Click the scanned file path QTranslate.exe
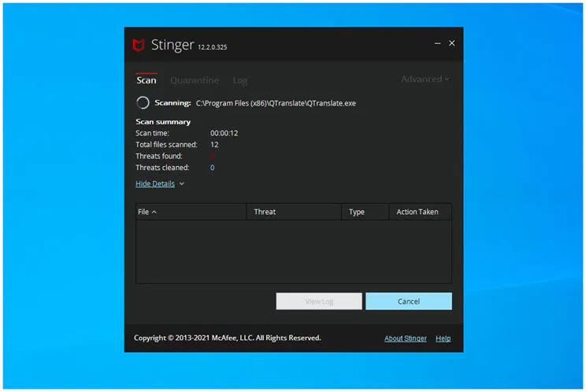The height and width of the screenshot is (392, 586). tap(276, 103)
